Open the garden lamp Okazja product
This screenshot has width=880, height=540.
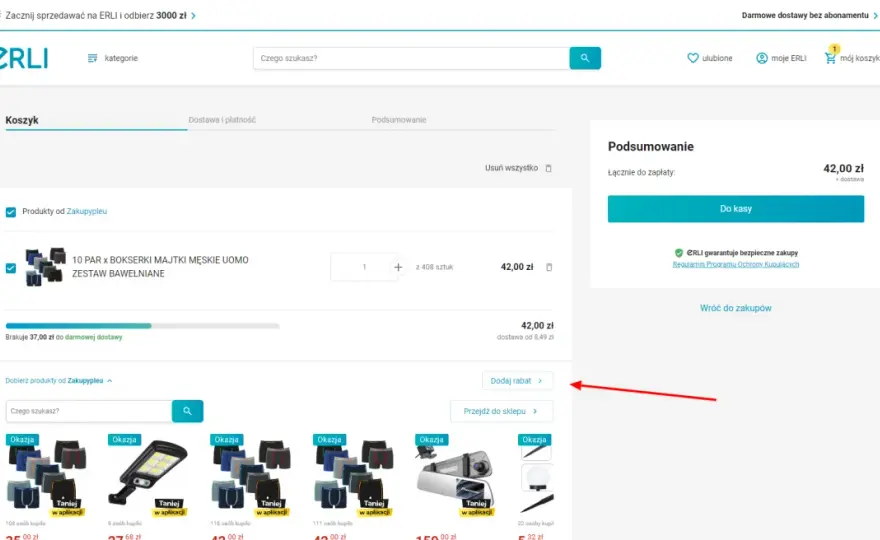click(536, 475)
